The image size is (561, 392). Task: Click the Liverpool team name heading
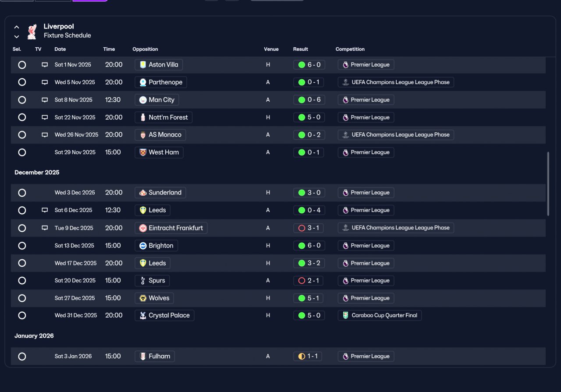[59, 27]
